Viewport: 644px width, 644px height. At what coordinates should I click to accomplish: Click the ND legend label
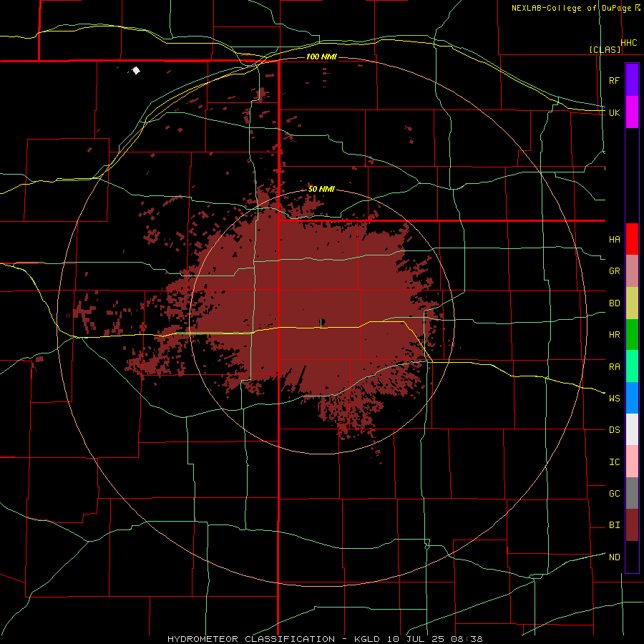(614, 557)
